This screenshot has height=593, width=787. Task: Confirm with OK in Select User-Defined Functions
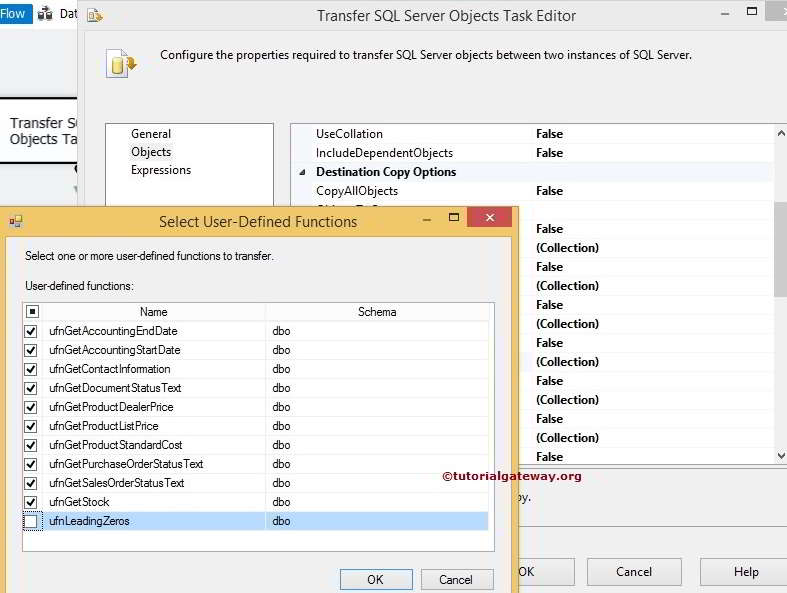376,579
